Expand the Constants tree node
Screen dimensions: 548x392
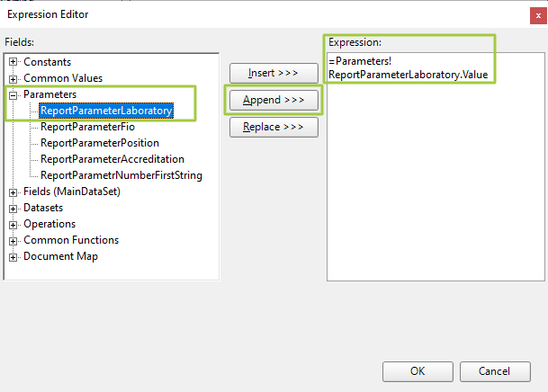[13, 62]
